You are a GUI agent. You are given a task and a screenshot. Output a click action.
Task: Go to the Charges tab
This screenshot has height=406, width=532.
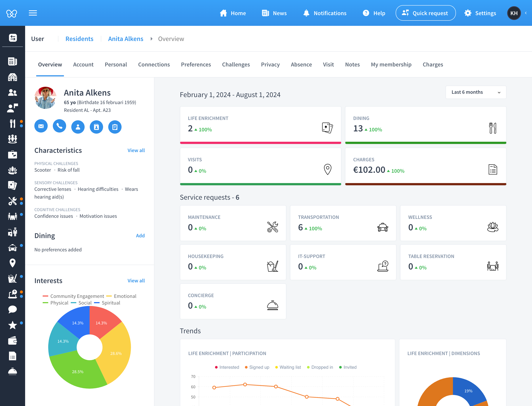(x=433, y=65)
